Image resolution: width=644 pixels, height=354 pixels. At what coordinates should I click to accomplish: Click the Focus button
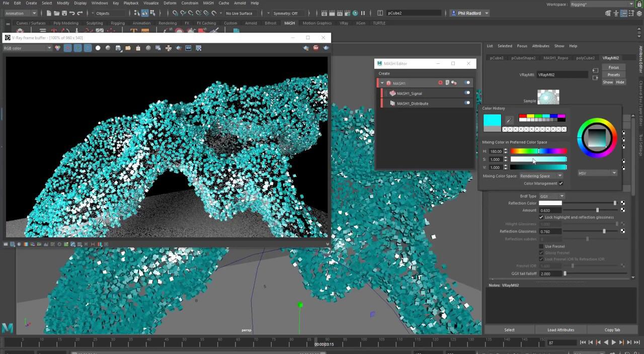coord(614,67)
